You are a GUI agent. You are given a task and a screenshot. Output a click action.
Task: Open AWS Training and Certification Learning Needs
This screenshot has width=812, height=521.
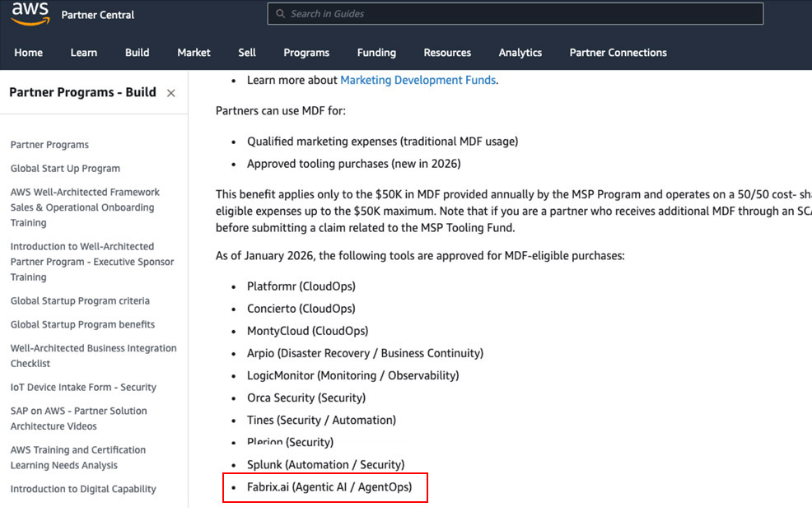coord(77,458)
